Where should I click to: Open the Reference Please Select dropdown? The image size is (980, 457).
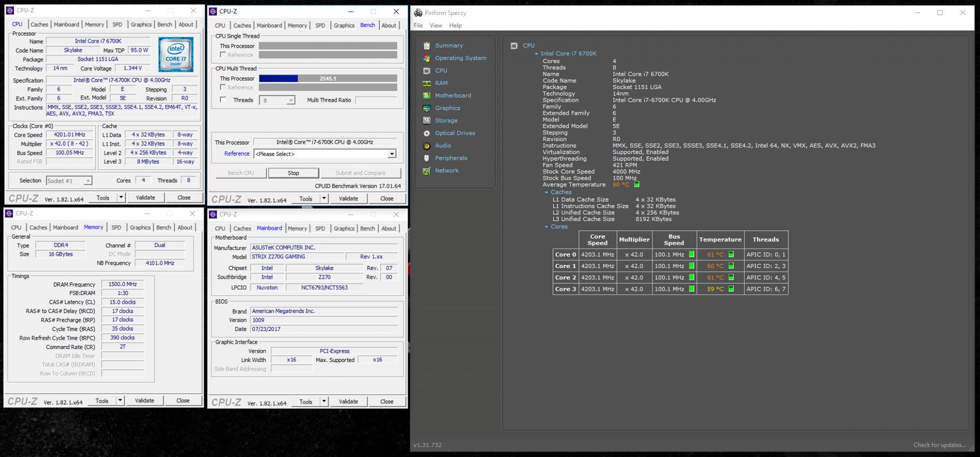[392, 154]
